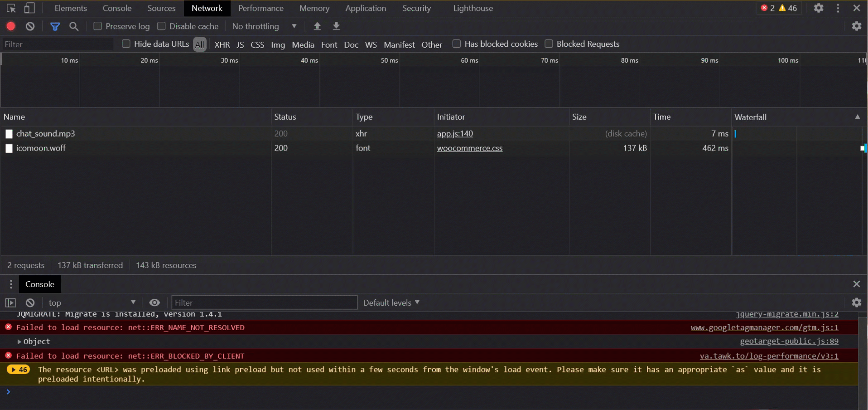This screenshot has width=868, height=410.
Task: Open the app.js:140 initiator link
Action: coord(454,133)
